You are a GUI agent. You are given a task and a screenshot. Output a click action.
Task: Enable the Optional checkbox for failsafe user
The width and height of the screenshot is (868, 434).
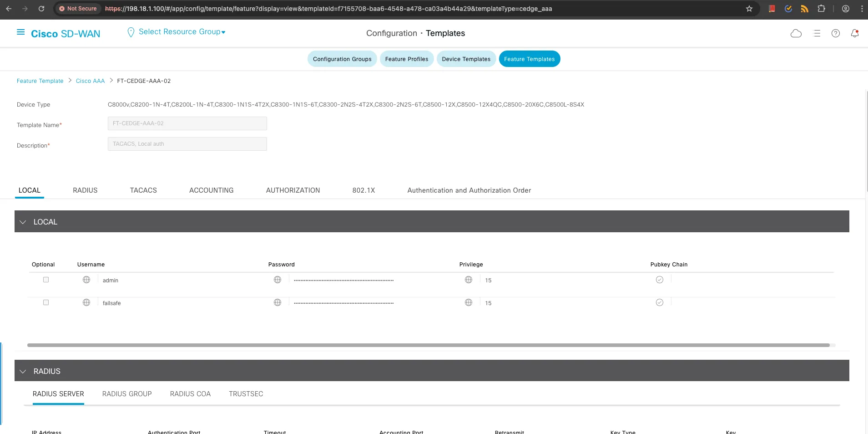click(45, 302)
